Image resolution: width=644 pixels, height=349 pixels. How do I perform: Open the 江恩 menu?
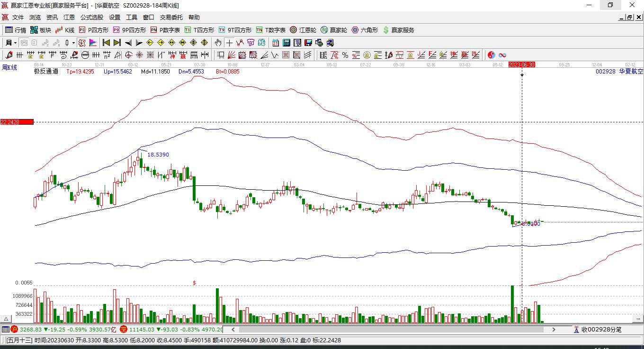tap(69, 18)
